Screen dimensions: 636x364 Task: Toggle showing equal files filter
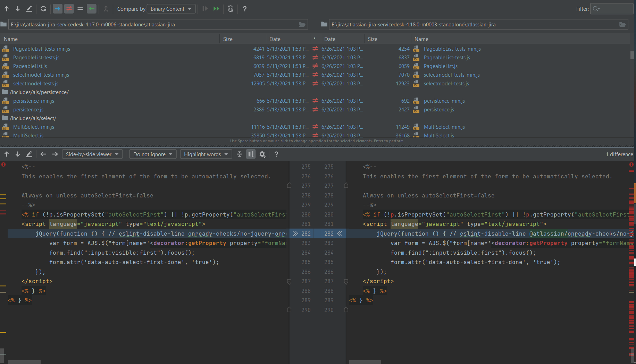click(80, 9)
